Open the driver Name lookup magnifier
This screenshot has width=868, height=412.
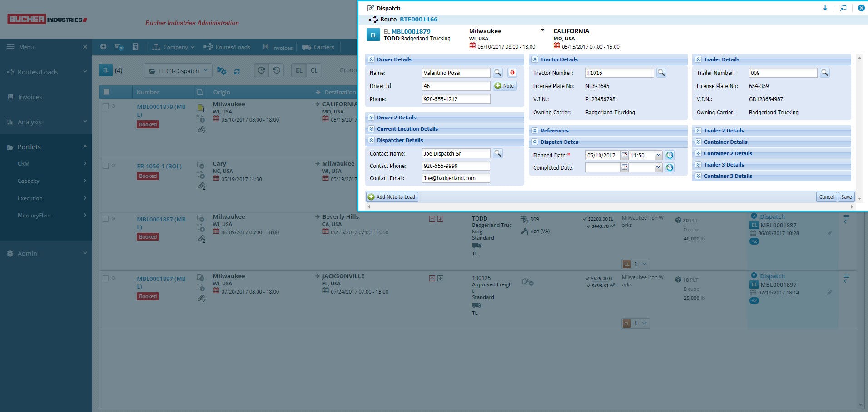(x=498, y=73)
